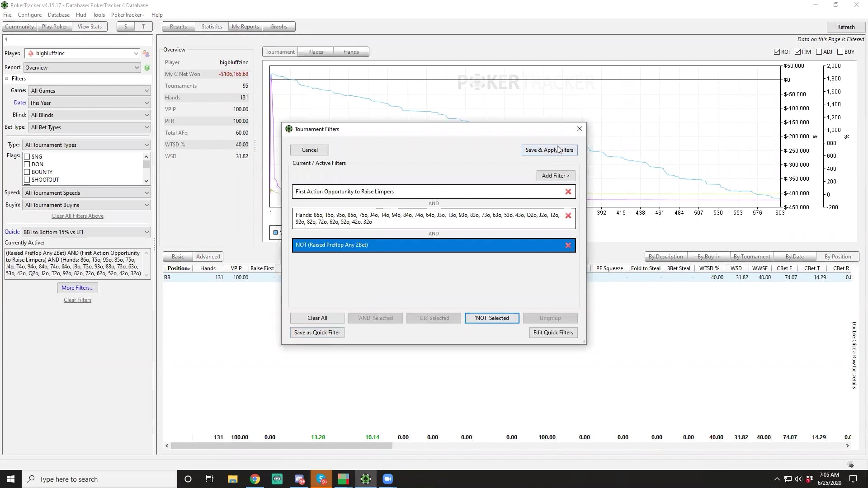
Task: Remove the NOT Raised Preflop filter
Action: point(568,245)
